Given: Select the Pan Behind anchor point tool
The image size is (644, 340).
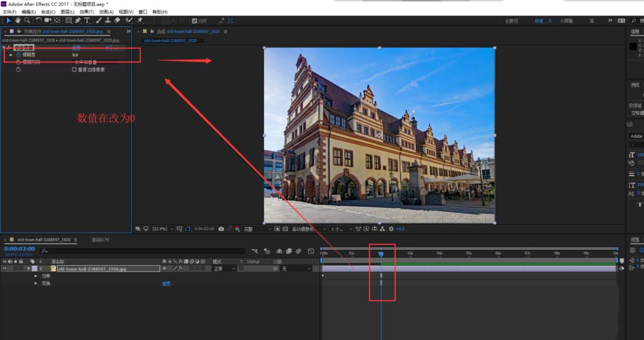Looking at the screenshot, I should point(57,21).
